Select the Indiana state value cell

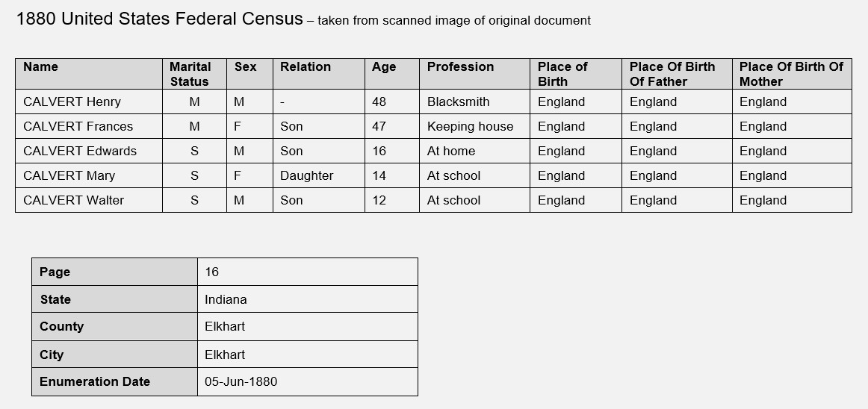coord(307,299)
